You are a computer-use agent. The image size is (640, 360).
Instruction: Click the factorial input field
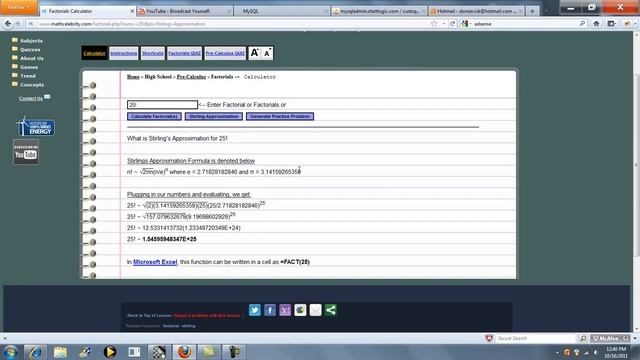(x=162, y=105)
